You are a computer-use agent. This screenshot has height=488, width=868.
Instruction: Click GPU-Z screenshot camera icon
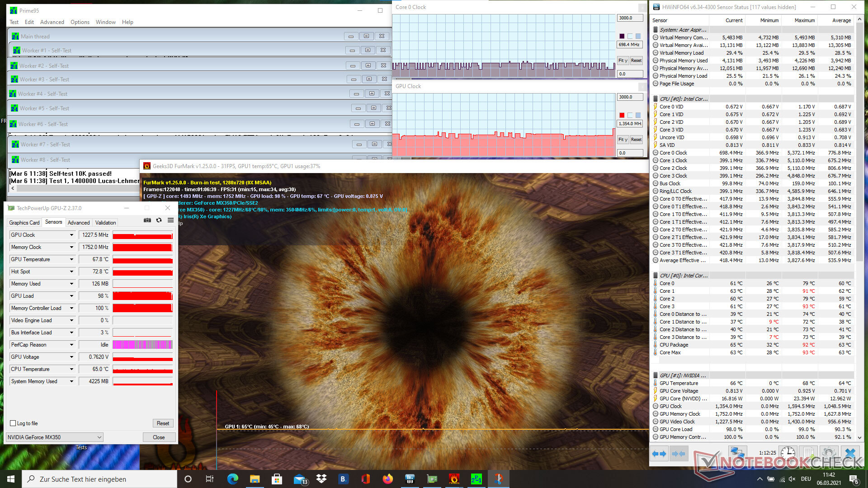tap(147, 220)
